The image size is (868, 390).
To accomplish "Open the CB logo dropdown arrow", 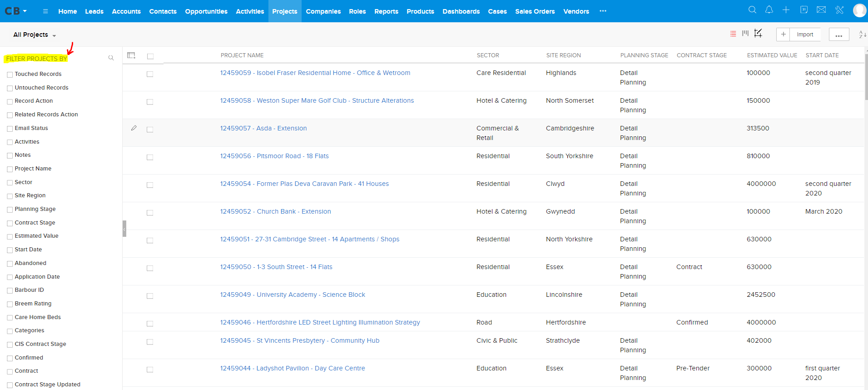I will click(x=25, y=11).
